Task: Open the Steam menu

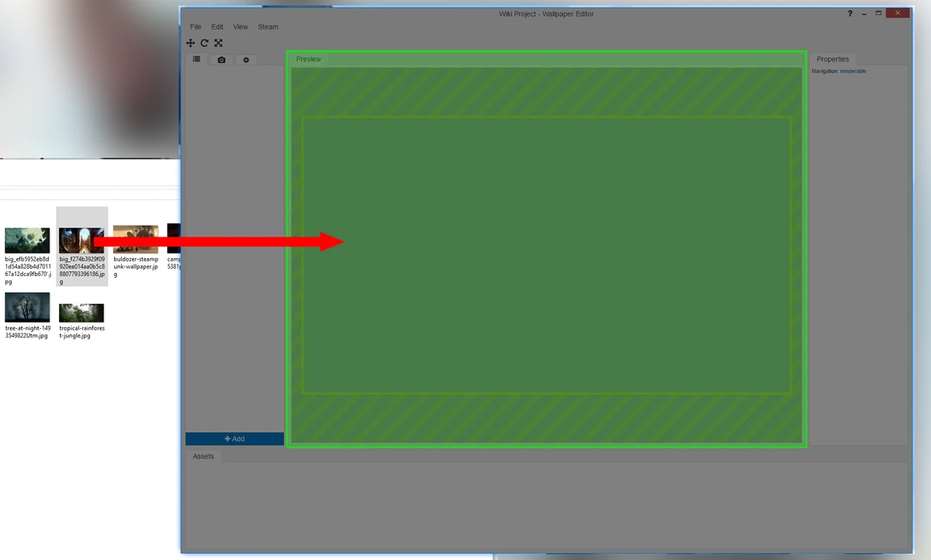Action: click(268, 27)
